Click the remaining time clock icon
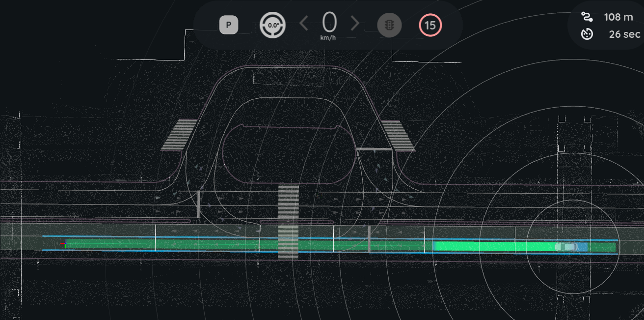 click(587, 34)
